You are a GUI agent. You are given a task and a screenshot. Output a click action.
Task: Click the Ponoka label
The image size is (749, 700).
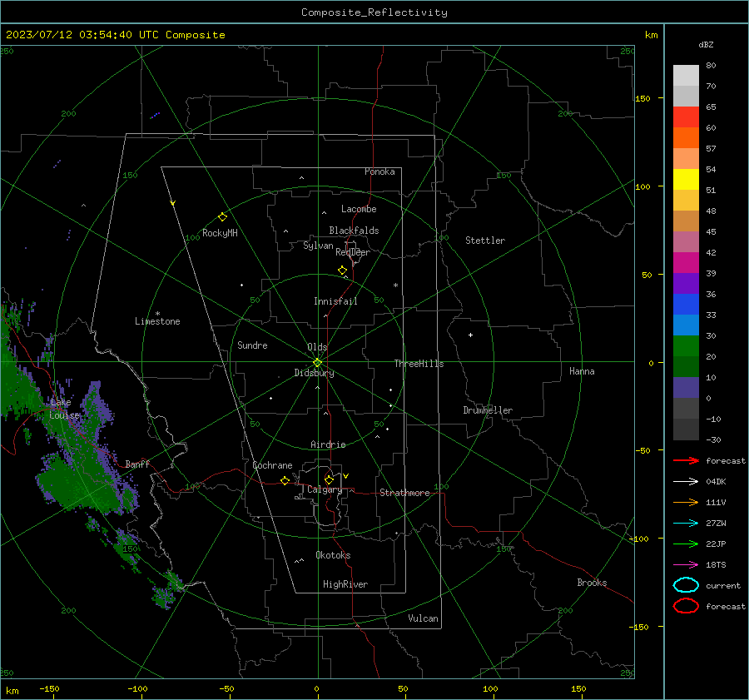click(x=379, y=171)
